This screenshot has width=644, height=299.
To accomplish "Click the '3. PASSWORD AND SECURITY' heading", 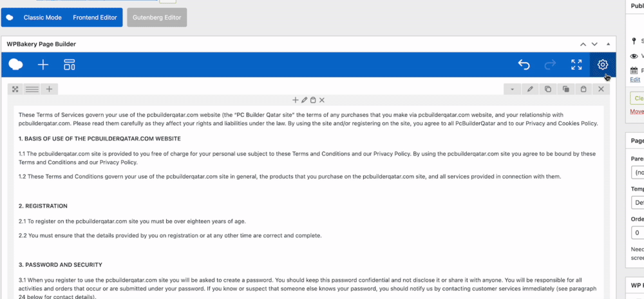I will click(x=61, y=265).
